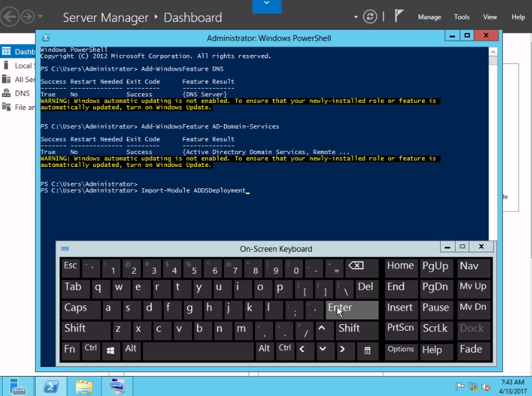The height and width of the screenshot is (396, 532).
Task: Toggle the left Ctrl key on keyboard
Action: pos(91,351)
